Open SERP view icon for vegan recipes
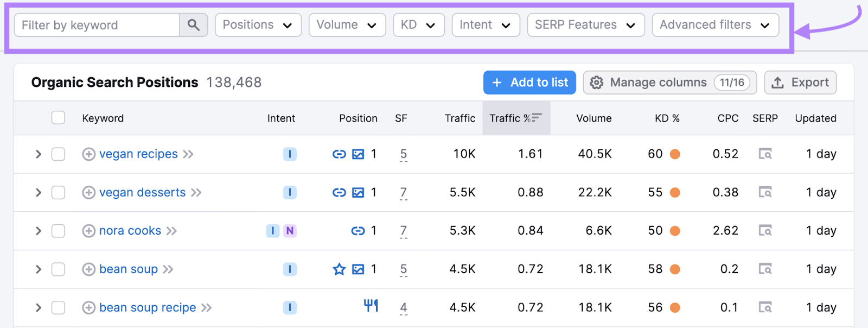This screenshot has width=868, height=328. click(x=765, y=154)
